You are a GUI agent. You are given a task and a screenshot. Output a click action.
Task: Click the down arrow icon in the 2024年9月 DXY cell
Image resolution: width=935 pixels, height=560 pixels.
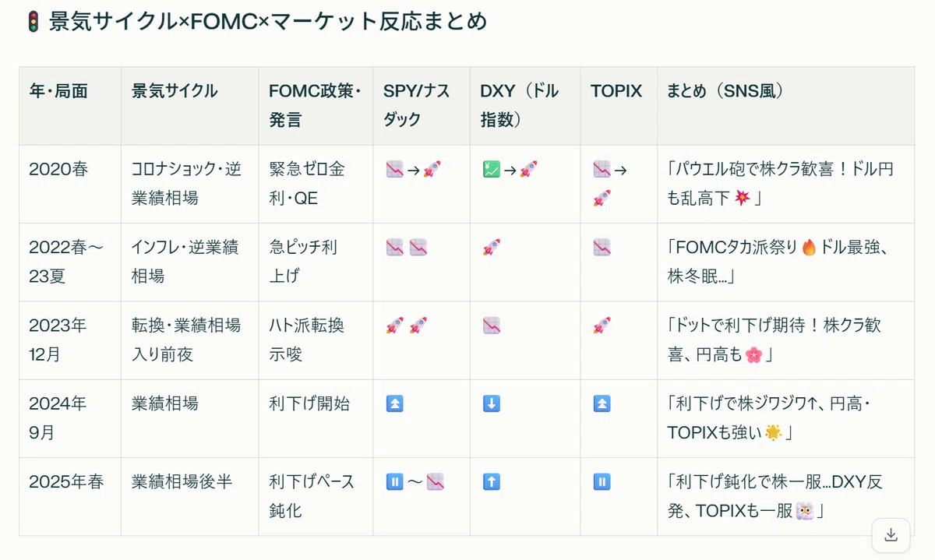tap(491, 403)
